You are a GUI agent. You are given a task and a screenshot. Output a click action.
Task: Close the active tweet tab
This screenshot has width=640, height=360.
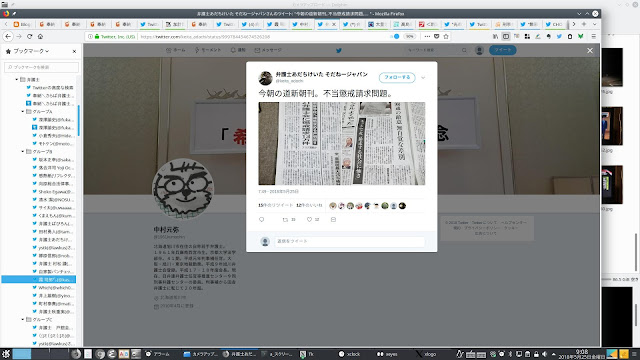tap(333, 24)
